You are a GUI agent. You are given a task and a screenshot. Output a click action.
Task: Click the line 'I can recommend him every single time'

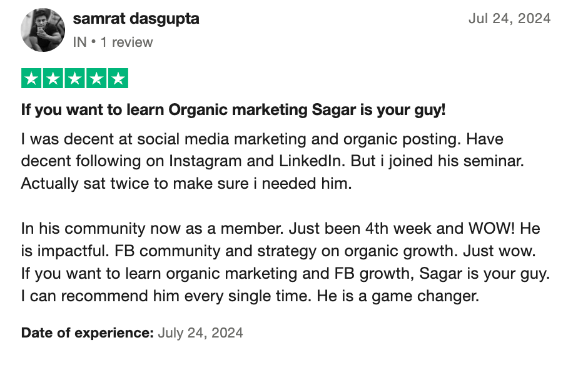click(x=250, y=296)
